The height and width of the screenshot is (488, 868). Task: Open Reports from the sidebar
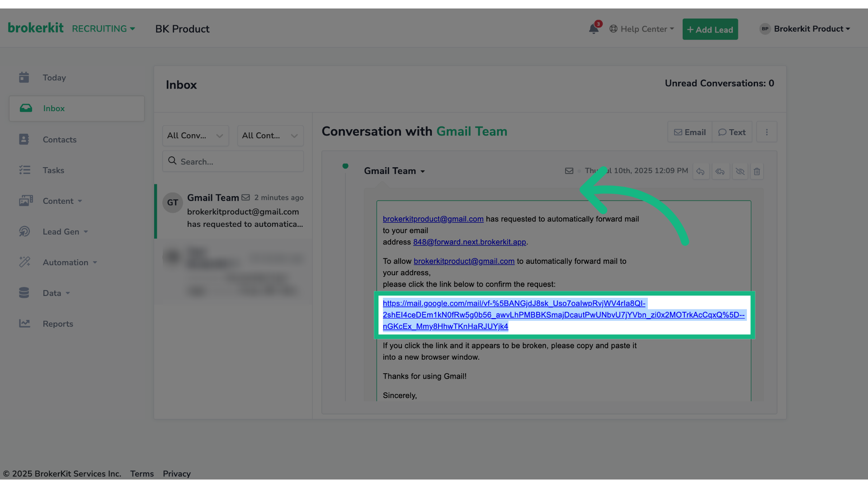click(x=77, y=324)
